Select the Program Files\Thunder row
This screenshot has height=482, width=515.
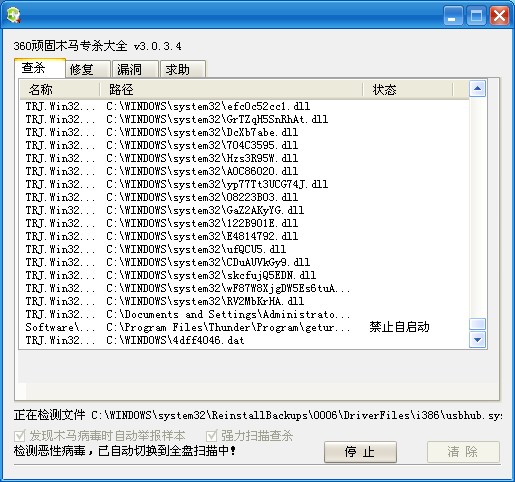tap(244, 327)
